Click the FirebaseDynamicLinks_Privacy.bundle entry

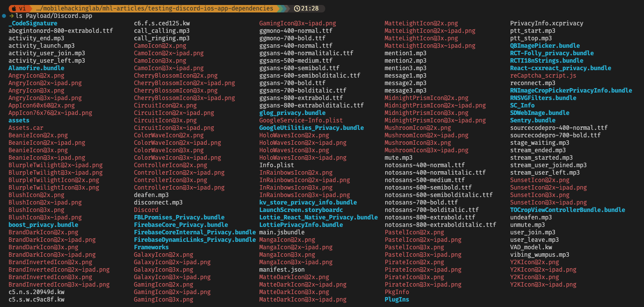click(x=195, y=240)
